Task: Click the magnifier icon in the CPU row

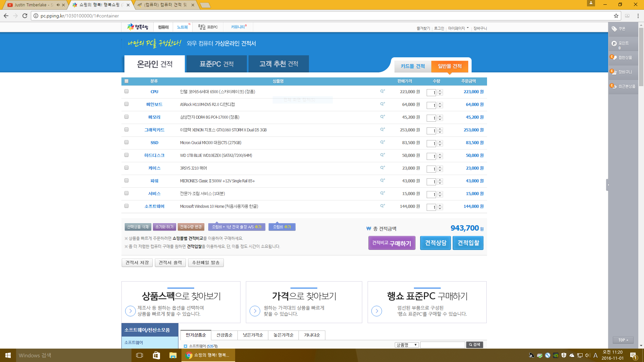Action: point(382,91)
